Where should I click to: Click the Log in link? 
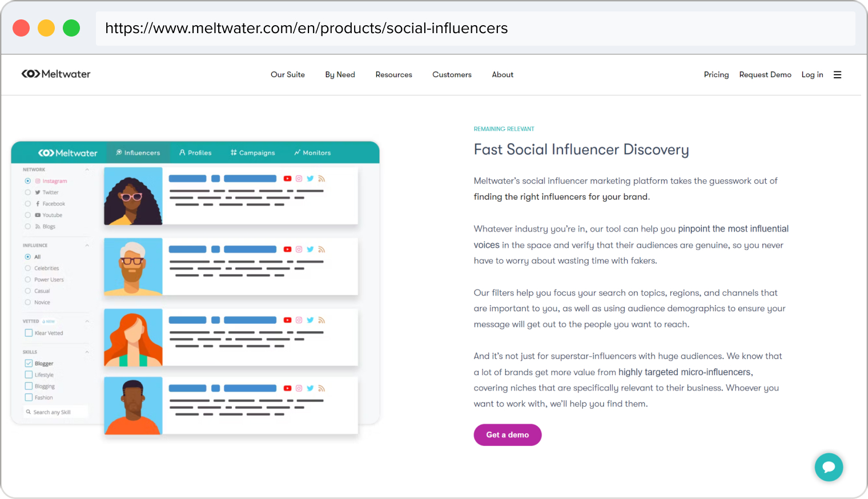coord(812,75)
